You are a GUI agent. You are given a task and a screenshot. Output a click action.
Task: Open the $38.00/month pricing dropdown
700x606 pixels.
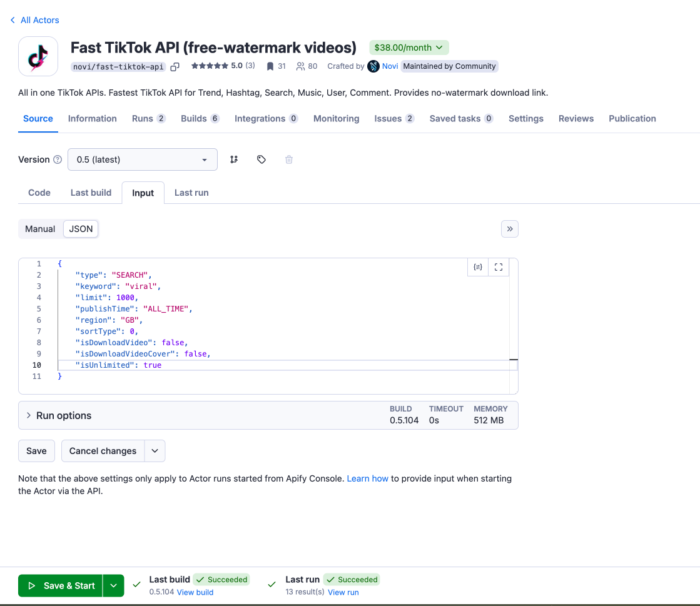click(x=408, y=48)
